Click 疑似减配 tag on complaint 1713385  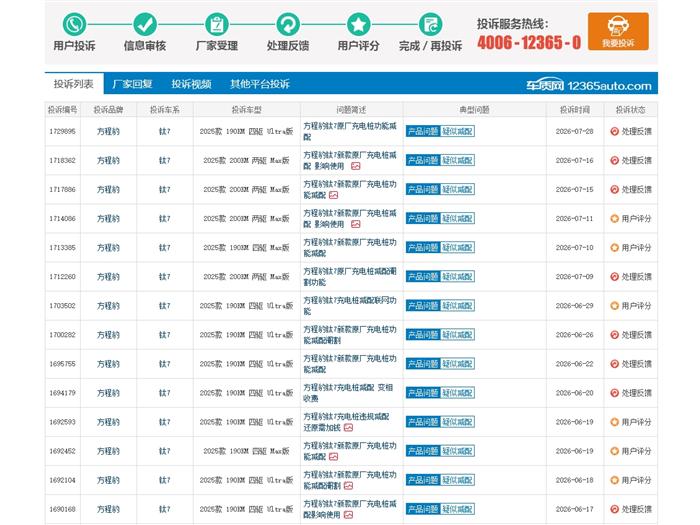click(457, 247)
